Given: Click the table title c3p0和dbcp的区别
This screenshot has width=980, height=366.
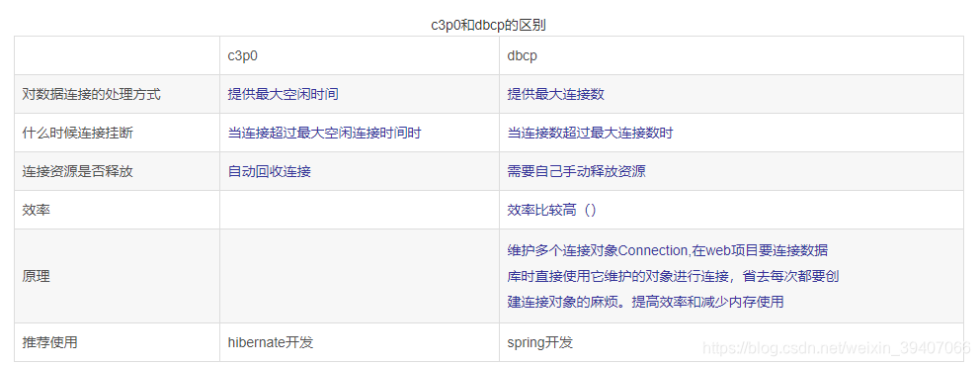Looking at the screenshot, I should coord(489,25).
